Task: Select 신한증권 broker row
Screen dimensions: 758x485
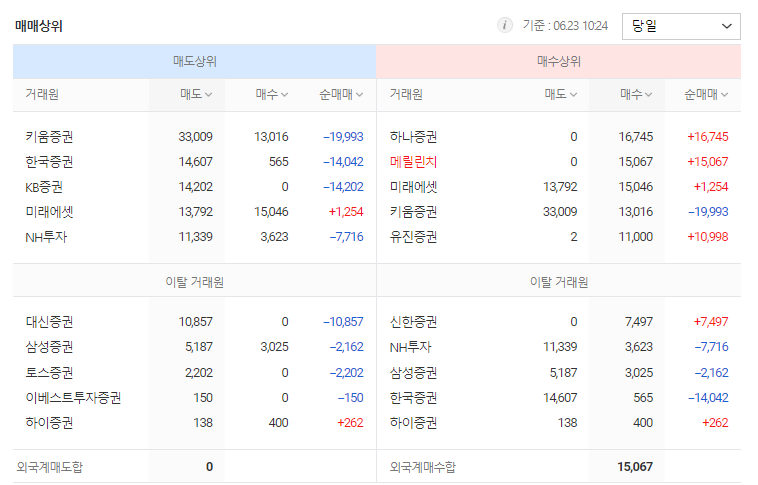Action: click(558, 322)
